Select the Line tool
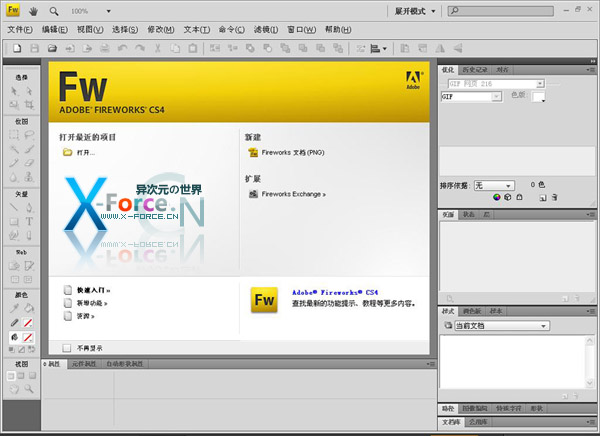The width and height of the screenshot is (600, 436). (x=14, y=207)
